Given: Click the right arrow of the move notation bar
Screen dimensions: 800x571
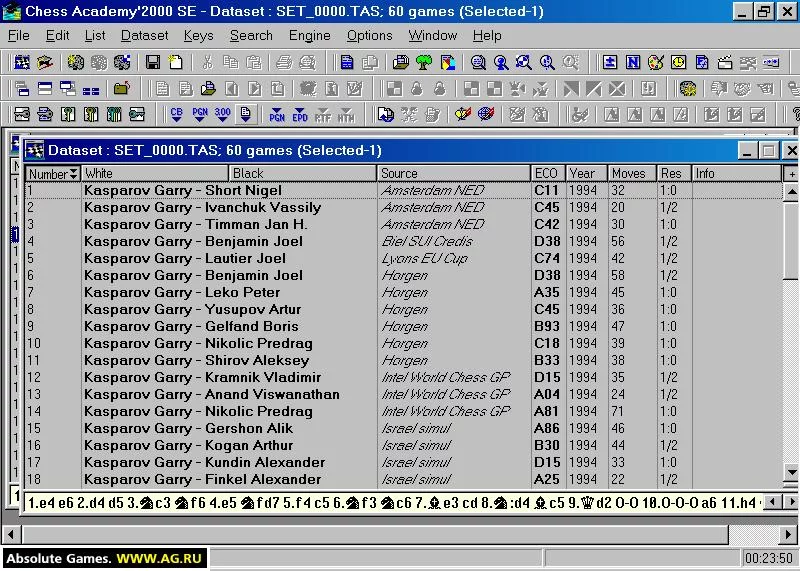Looking at the screenshot, I should 791,502.
